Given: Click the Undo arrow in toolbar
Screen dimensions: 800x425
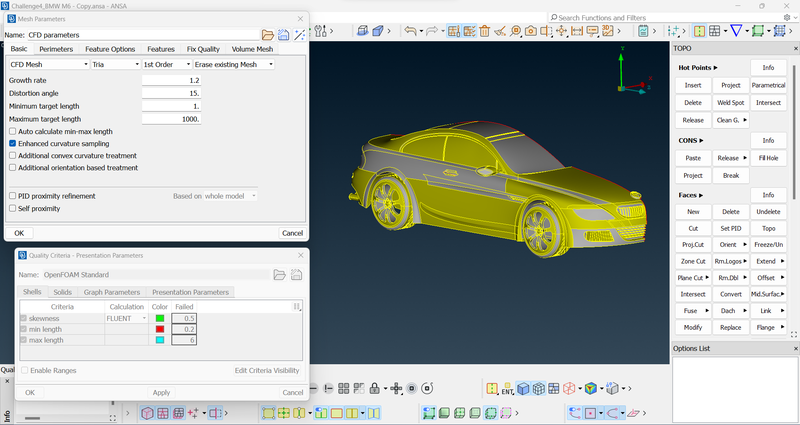Looking at the screenshot, I should (410, 31).
